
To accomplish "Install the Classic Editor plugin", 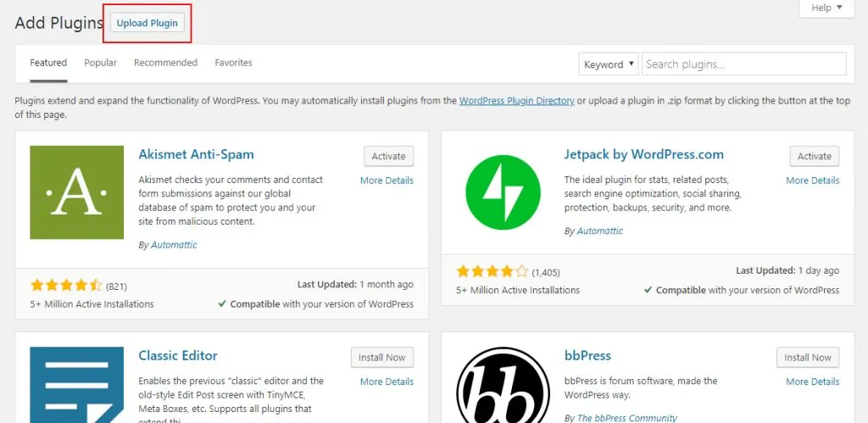I will pyautogui.click(x=382, y=358).
